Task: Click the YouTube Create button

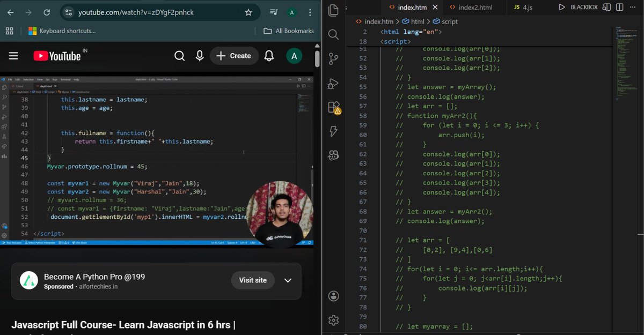Action: 234,56
